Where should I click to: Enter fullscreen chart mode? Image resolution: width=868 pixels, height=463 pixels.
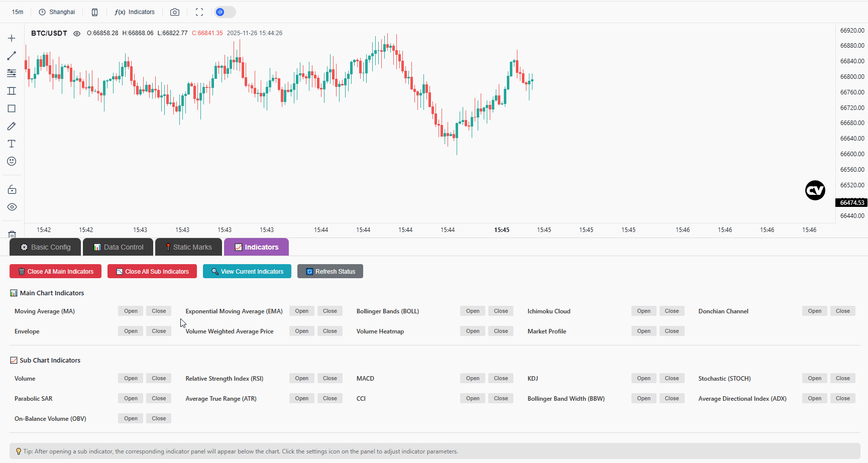pos(199,12)
